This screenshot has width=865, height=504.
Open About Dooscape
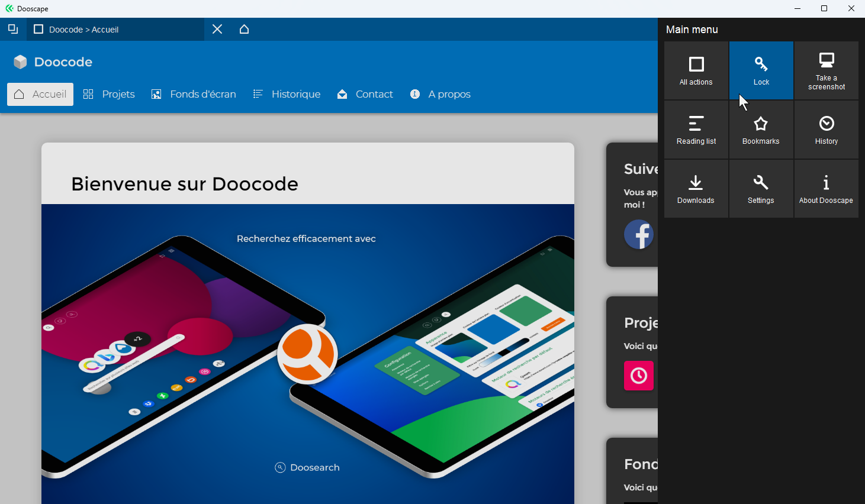pos(826,189)
